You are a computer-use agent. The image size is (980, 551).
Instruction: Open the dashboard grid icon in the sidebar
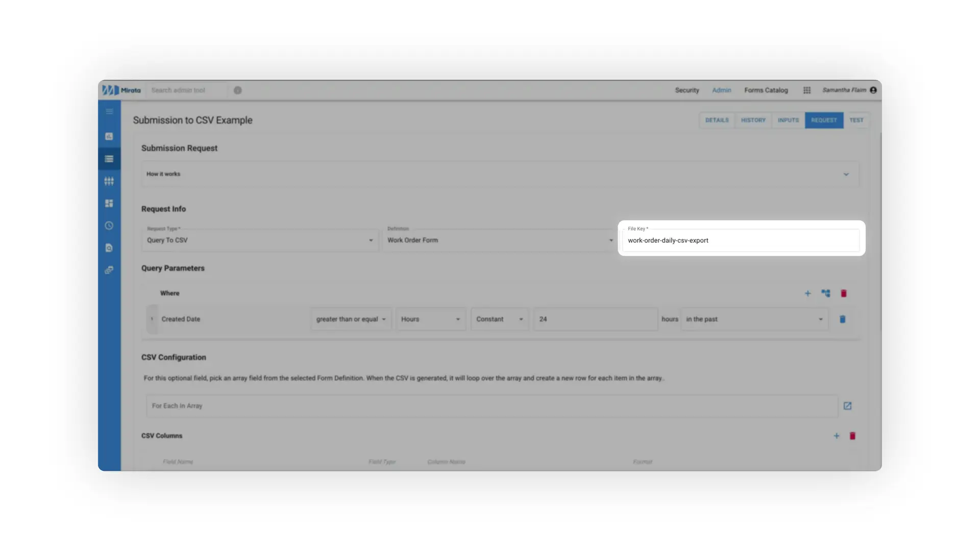click(109, 203)
